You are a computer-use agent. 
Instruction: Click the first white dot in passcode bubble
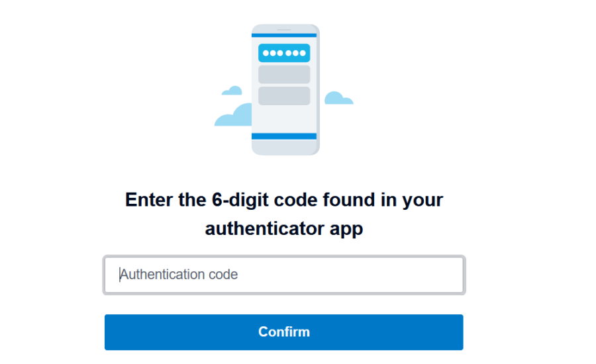[x=266, y=53]
